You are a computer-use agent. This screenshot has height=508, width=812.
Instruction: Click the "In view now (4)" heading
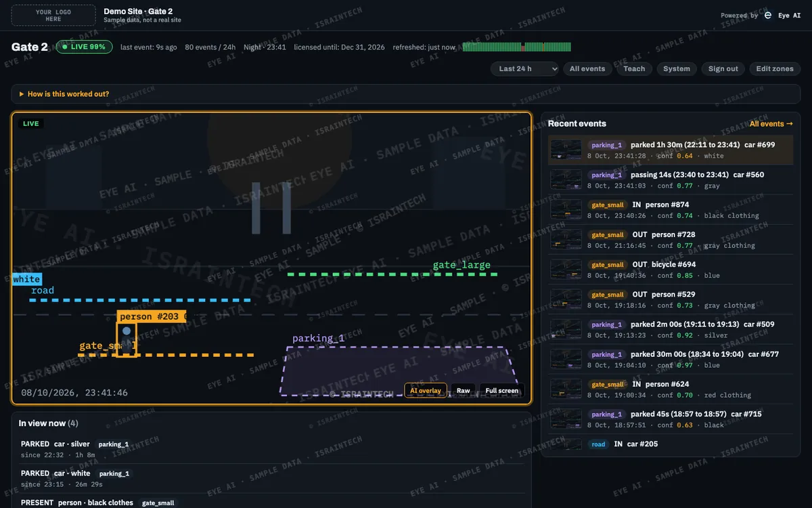tap(49, 423)
